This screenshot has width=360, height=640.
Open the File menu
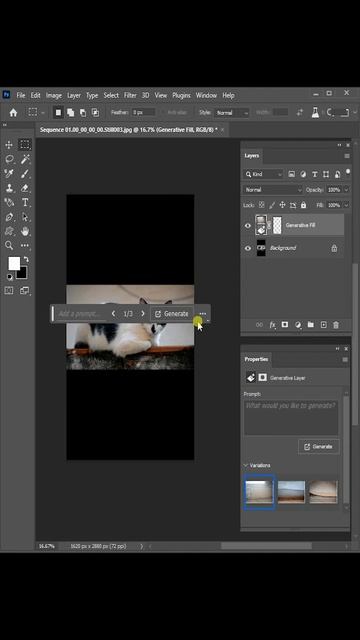coord(21,95)
